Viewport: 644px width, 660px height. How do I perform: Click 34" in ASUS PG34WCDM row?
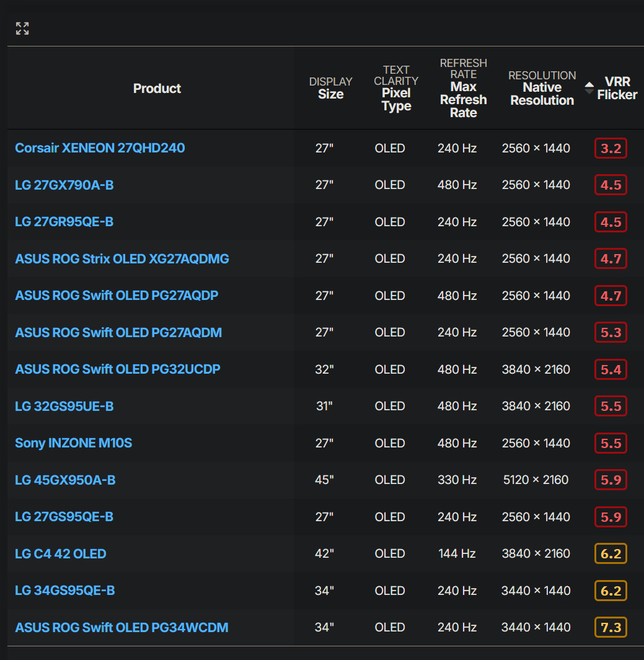tap(325, 628)
